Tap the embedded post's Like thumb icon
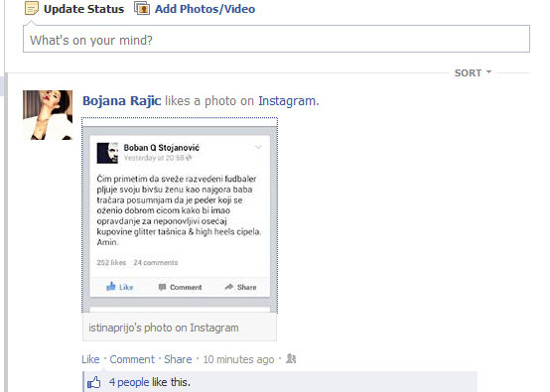 coord(111,287)
